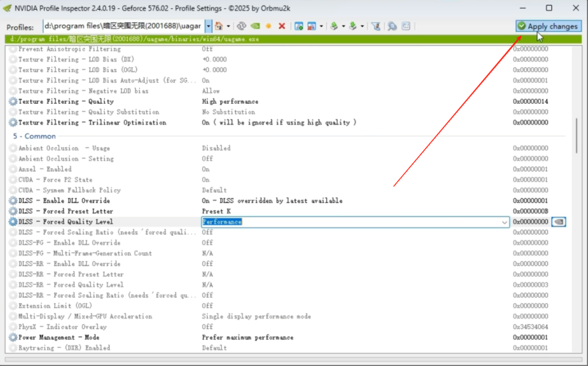Click the magnifier scan profiles icon
This screenshot has width=588, height=366.
tap(392, 26)
